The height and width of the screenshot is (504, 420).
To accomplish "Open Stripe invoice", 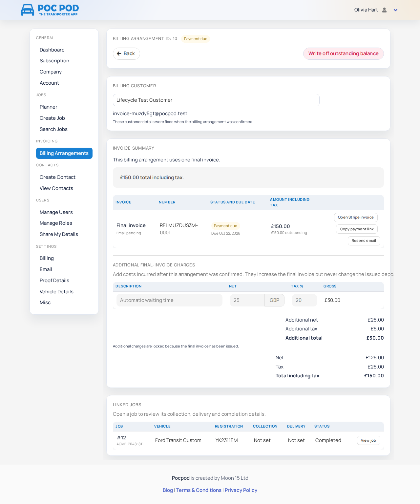I will (356, 217).
